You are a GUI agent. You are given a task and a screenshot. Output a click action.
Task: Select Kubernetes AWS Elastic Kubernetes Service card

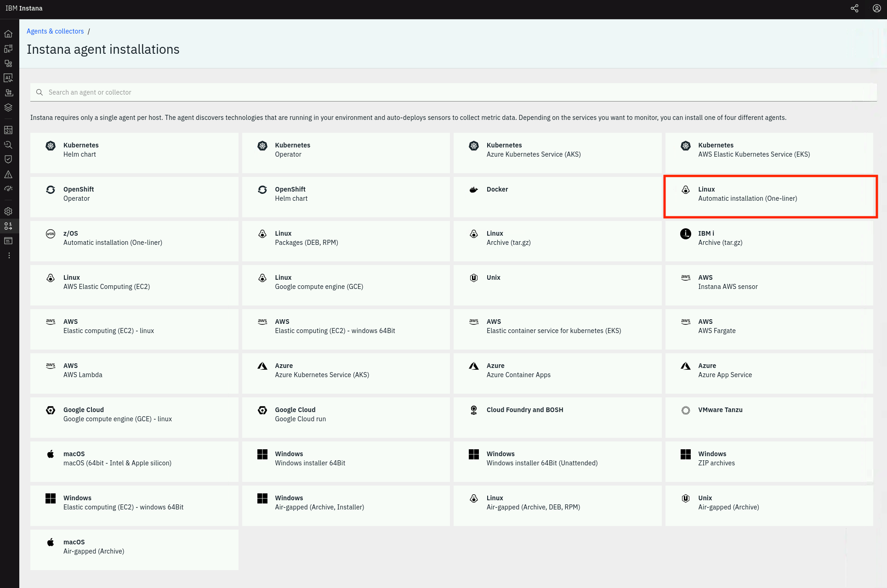(769, 153)
